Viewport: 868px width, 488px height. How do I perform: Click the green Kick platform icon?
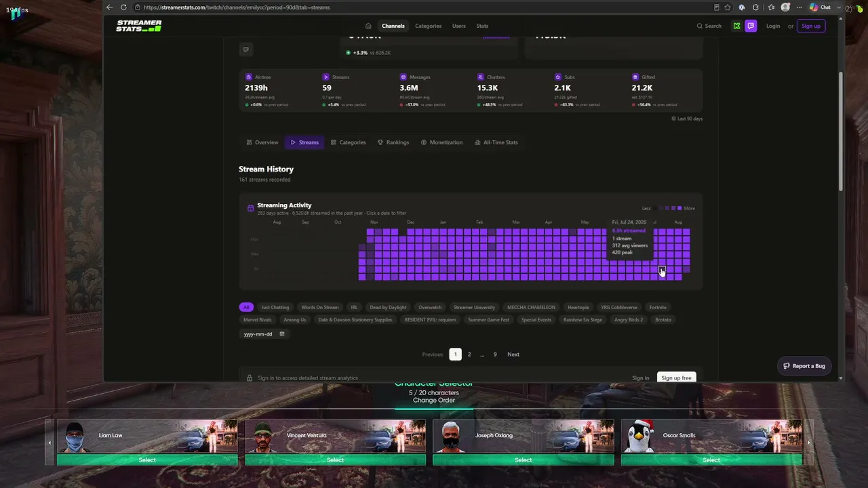(736, 26)
